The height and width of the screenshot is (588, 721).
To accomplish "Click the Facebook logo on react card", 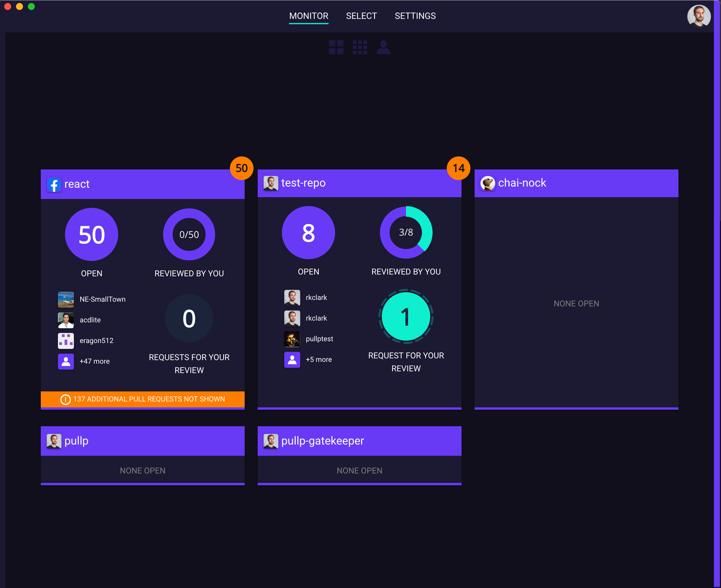I will click(x=54, y=184).
